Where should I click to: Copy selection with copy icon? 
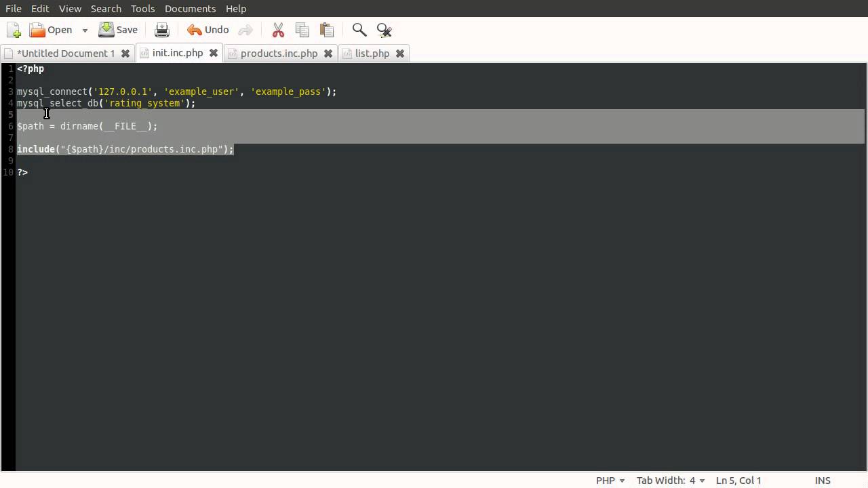click(x=302, y=30)
